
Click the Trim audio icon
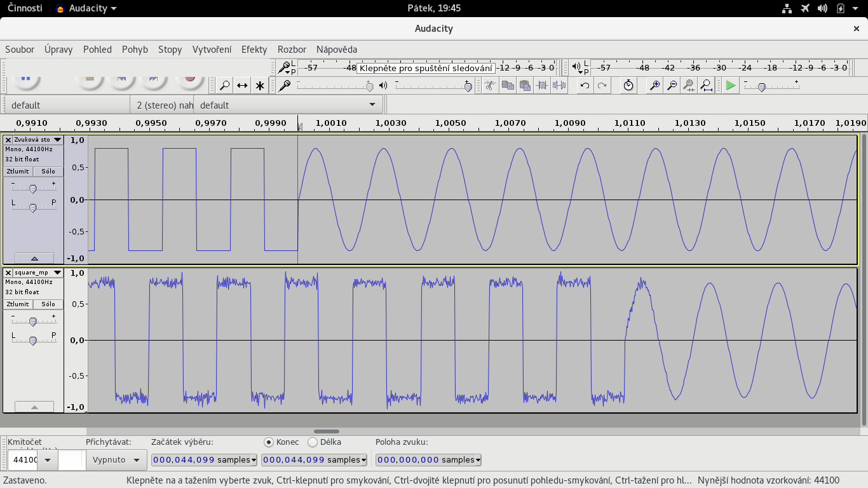pos(541,85)
